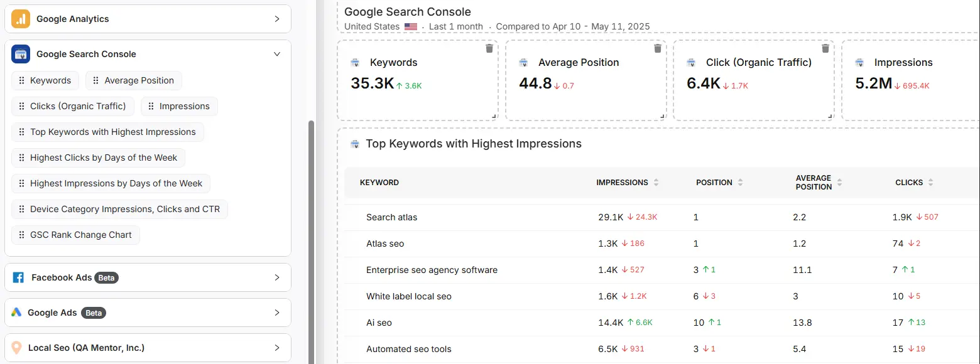
Task: Click the Facebook Ads logo icon
Action: (18, 277)
